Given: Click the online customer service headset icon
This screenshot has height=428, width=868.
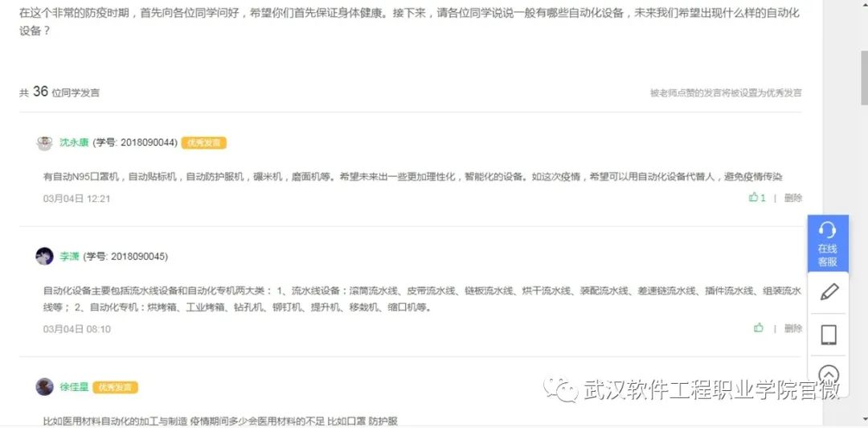Looking at the screenshot, I should coord(828,230).
